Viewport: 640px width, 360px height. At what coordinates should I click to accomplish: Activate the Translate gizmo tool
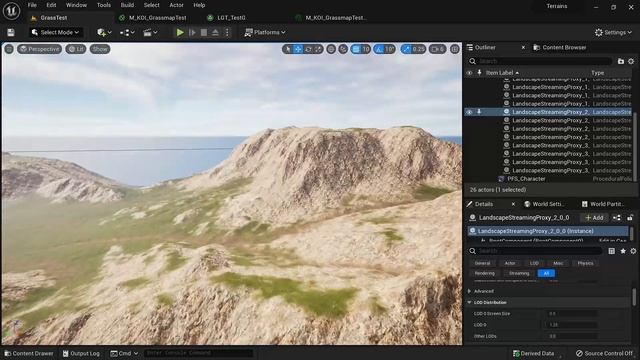click(x=298, y=49)
